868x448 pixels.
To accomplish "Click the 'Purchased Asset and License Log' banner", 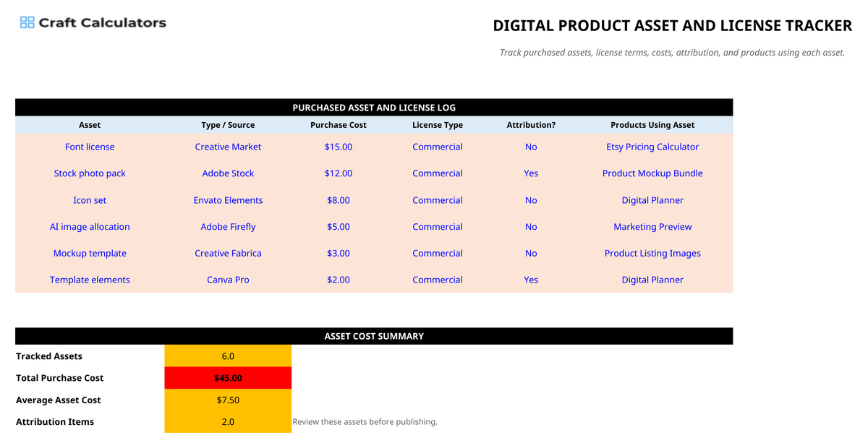I will click(374, 108).
